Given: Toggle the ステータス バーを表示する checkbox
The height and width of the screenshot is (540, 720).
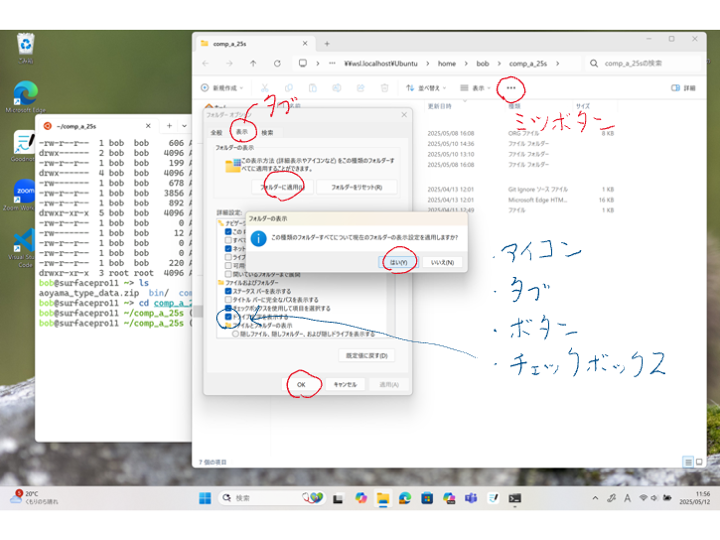Looking at the screenshot, I should pos(228,291).
